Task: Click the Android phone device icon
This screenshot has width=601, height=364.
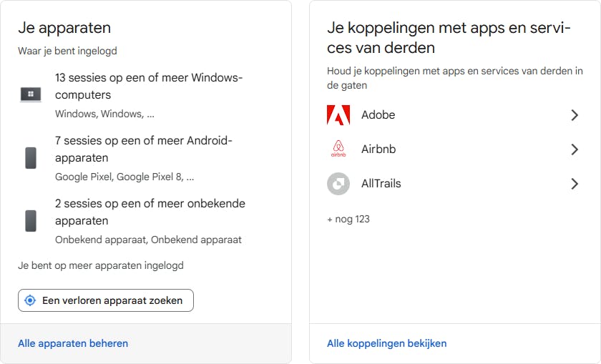Action: (31, 157)
